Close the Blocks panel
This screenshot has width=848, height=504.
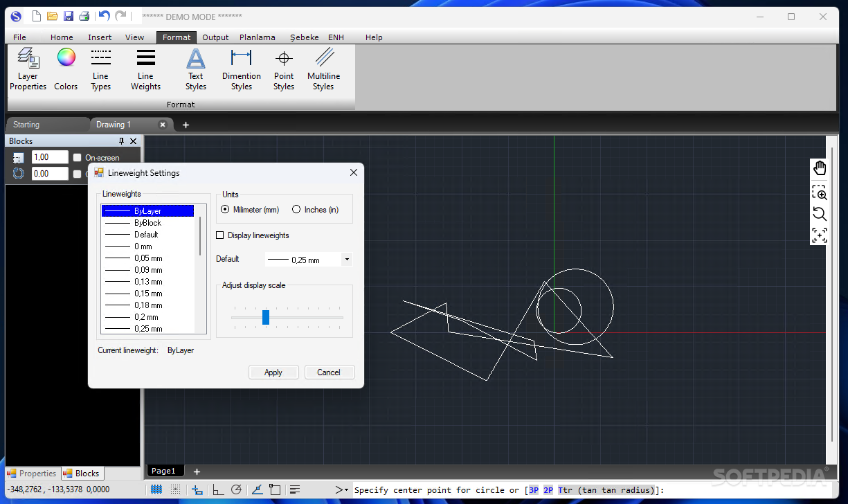tap(134, 141)
